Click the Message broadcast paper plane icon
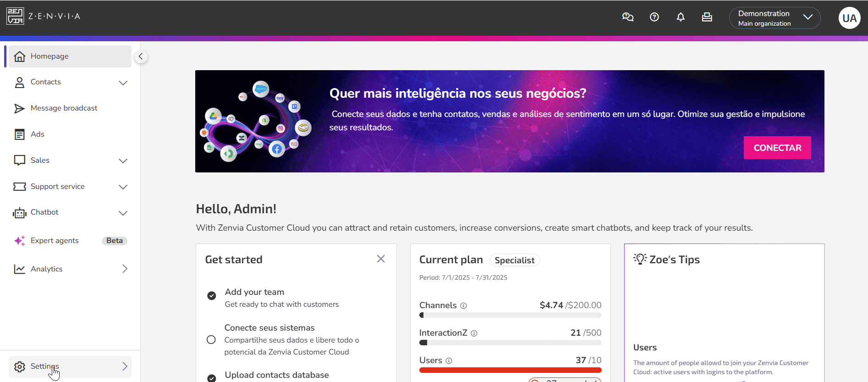 click(x=19, y=109)
